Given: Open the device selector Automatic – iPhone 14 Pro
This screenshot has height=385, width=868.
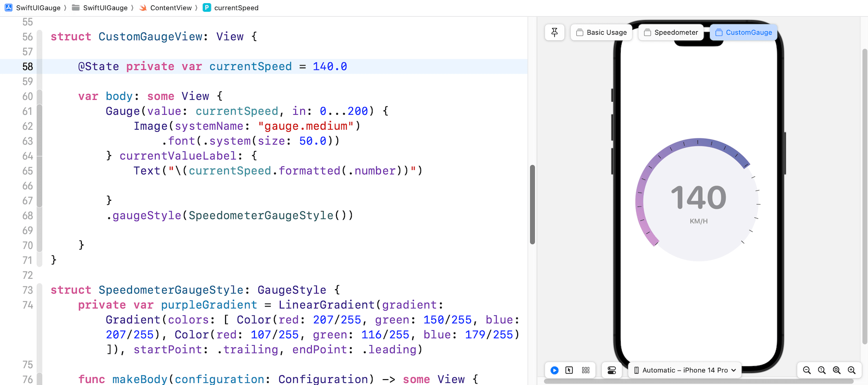Looking at the screenshot, I should [x=685, y=370].
